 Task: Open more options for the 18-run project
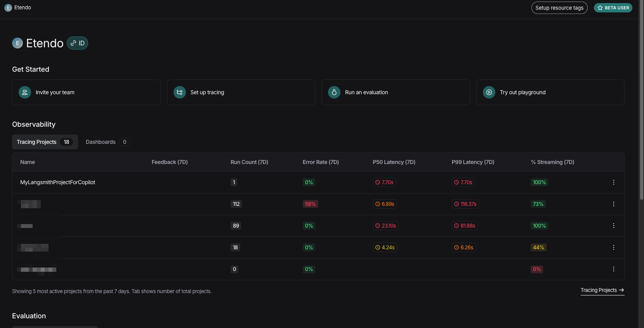tap(614, 247)
